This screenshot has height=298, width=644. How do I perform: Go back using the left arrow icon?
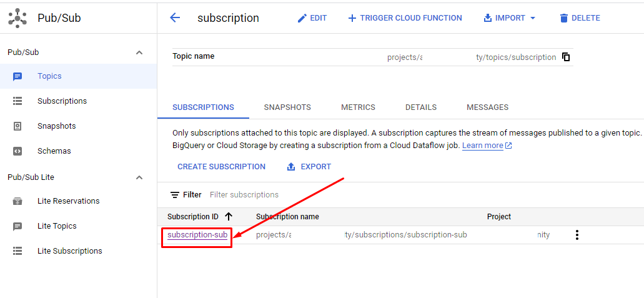pyautogui.click(x=175, y=17)
